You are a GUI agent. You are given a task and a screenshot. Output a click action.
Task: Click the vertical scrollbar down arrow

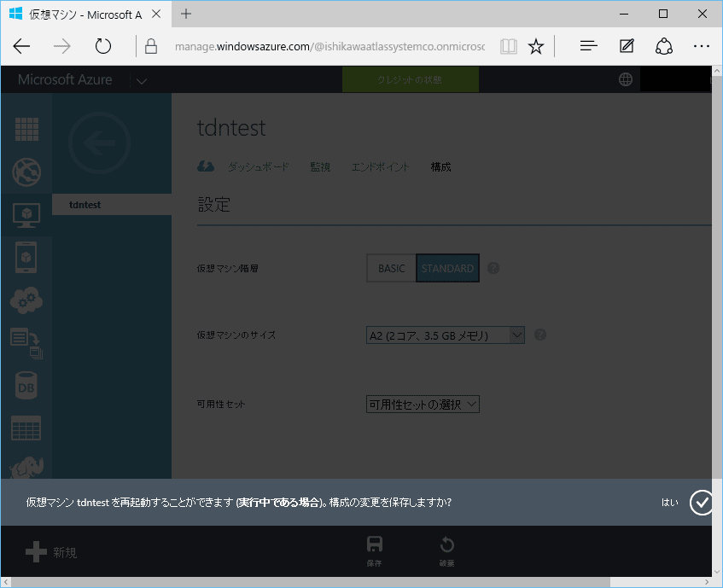717,572
